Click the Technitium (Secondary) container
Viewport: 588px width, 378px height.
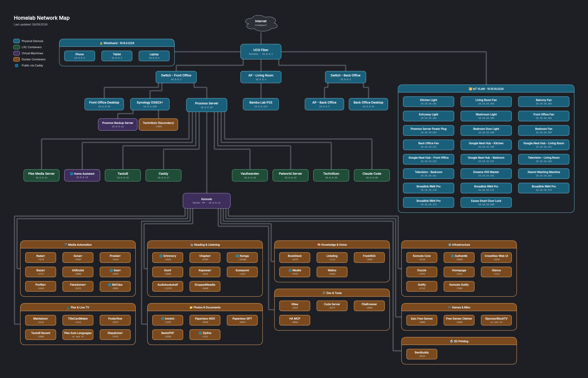[158, 125]
